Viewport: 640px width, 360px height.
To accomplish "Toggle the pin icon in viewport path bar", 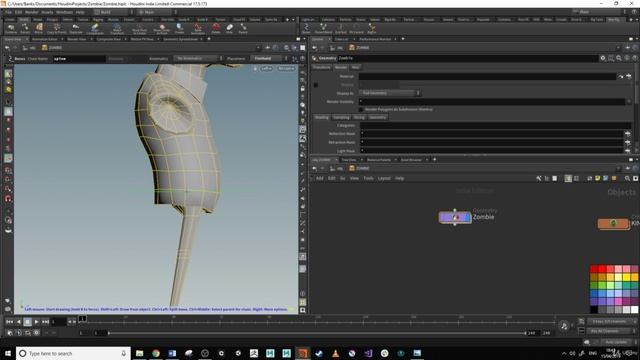I will (x=267, y=48).
